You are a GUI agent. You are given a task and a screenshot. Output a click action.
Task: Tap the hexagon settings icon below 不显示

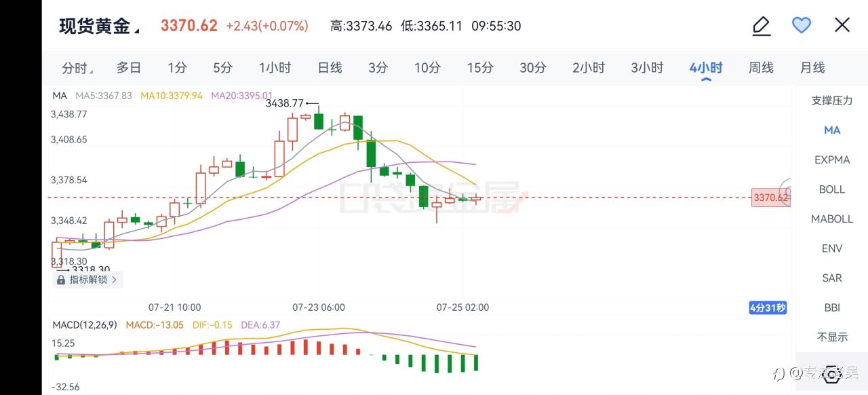831,375
